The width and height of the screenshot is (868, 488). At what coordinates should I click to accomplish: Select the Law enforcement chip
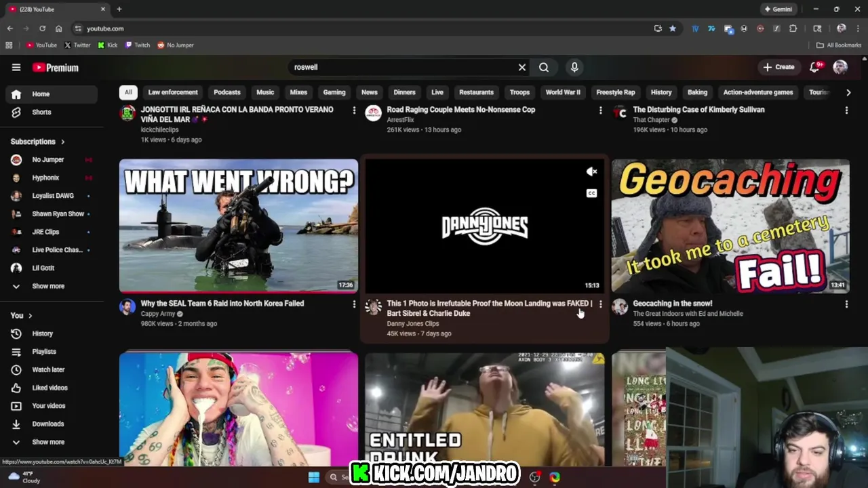pos(173,92)
